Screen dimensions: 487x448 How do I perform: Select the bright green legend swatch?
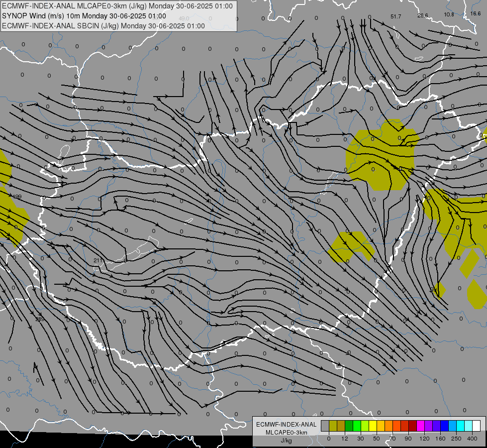pyautogui.click(x=357, y=426)
